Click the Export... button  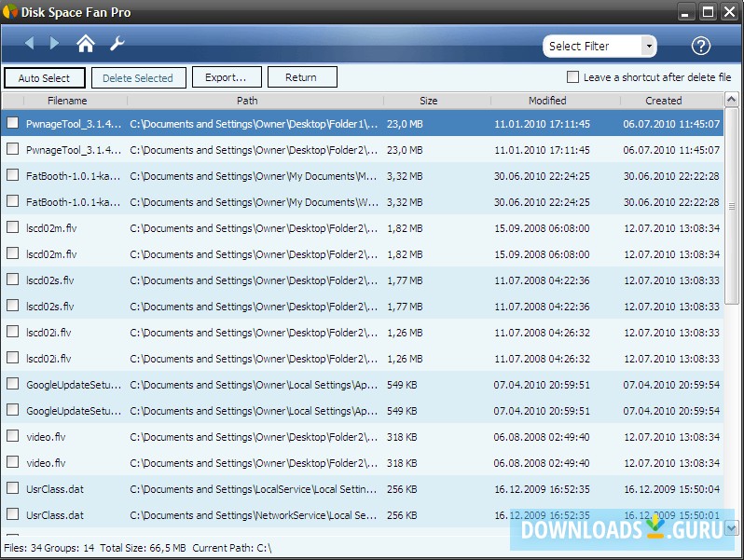227,77
